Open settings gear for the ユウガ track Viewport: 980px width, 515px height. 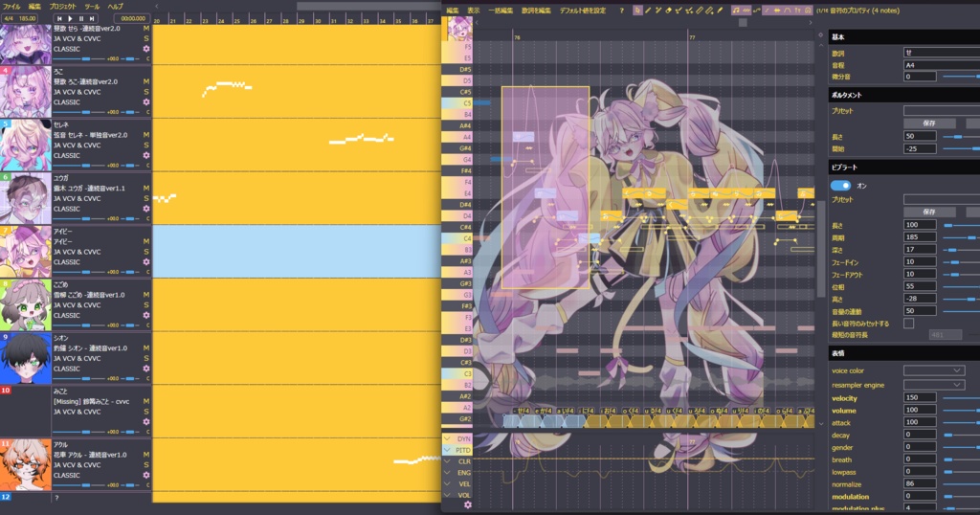tap(146, 209)
